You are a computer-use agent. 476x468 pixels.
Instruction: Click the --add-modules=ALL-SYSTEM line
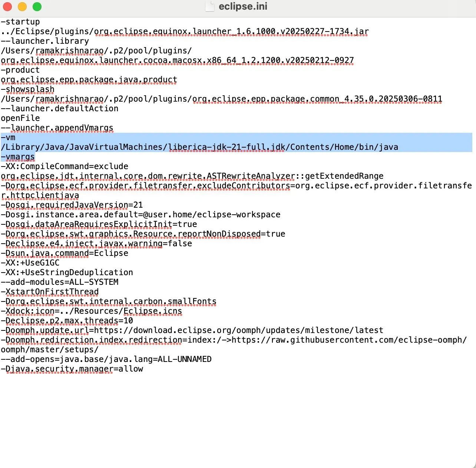click(59, 282)
